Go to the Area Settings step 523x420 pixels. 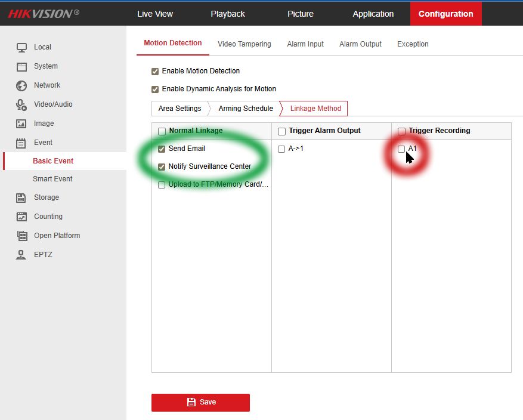(180, 109)
